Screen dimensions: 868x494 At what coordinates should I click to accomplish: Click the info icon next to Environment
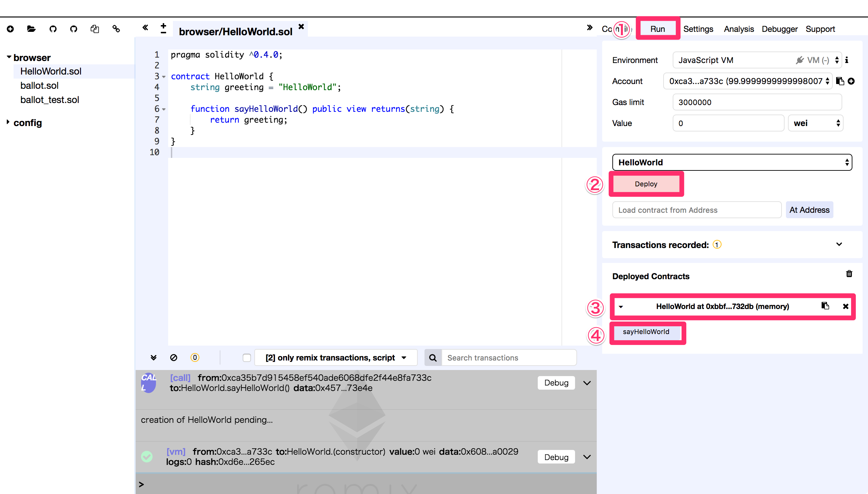coord(847,60)
